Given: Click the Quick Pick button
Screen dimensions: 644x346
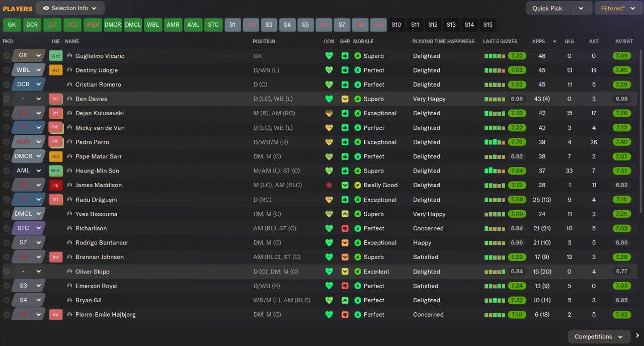Looking at the screenshot, I should pyautogui.click(x=548, y=8).
